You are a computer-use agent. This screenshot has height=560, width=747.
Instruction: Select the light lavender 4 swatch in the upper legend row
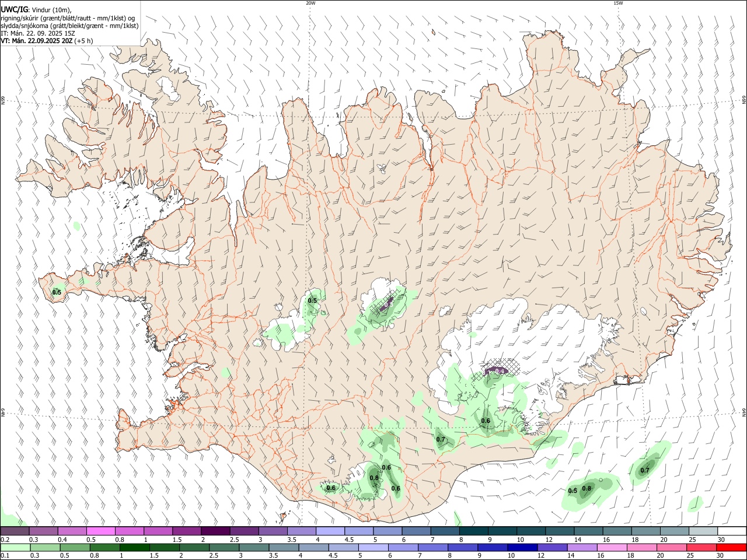pos(330,531)
